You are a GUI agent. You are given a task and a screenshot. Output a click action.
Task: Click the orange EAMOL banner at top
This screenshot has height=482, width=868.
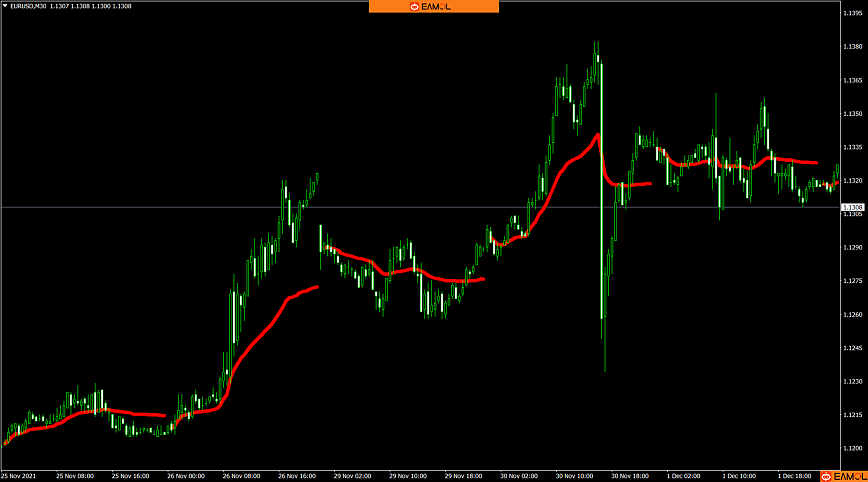coord(434,7)
